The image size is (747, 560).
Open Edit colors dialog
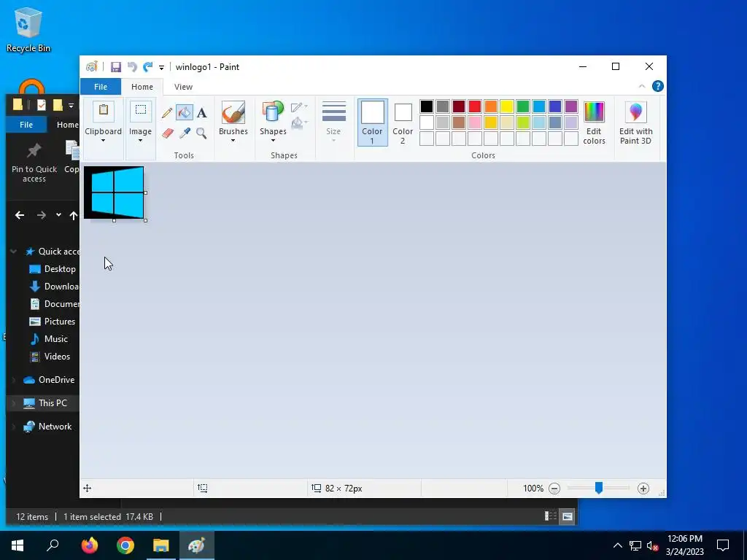[594, 122]
